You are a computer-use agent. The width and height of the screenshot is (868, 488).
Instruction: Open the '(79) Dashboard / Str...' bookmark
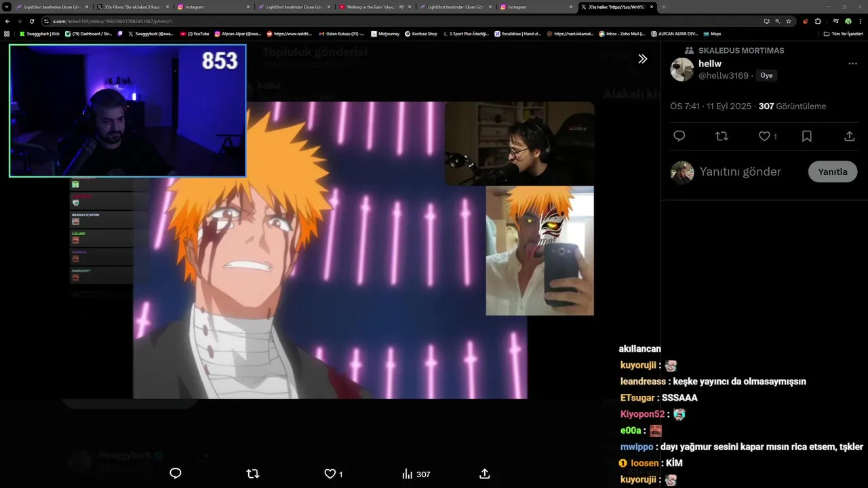(x=88, y=33)
